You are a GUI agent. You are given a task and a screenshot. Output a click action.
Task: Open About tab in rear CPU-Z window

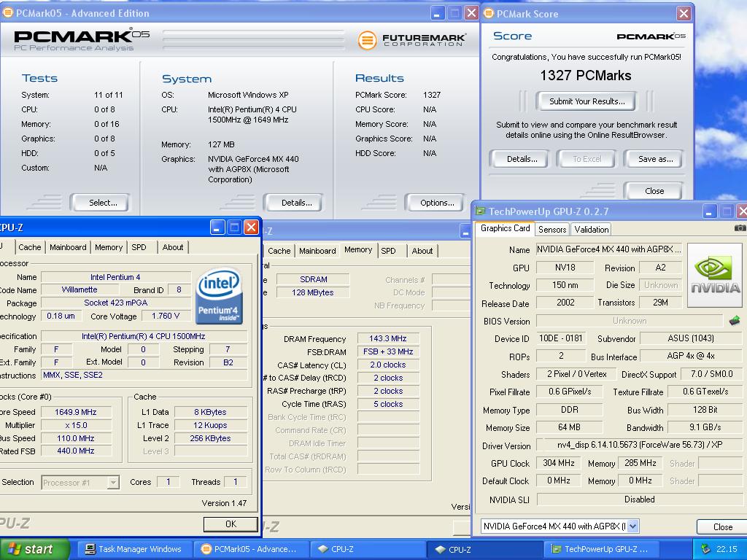coord(422,251)
